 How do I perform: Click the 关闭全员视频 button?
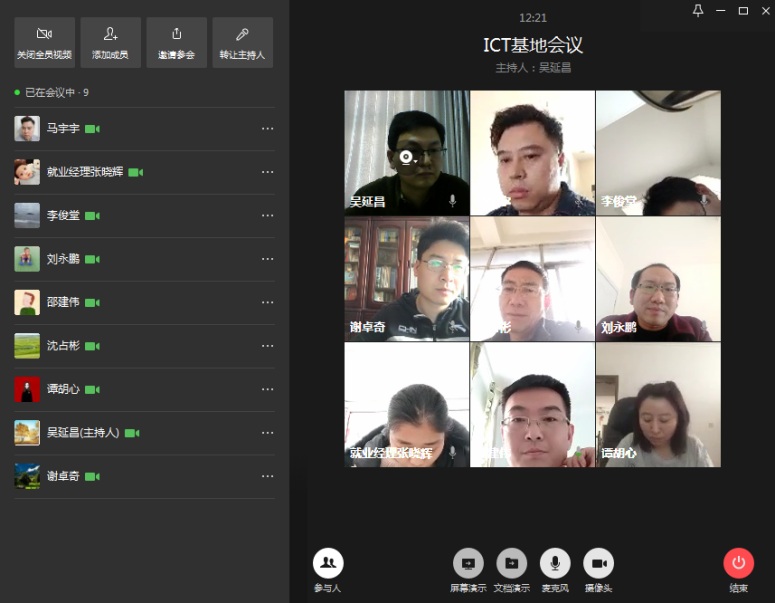(x=44, y=42)
